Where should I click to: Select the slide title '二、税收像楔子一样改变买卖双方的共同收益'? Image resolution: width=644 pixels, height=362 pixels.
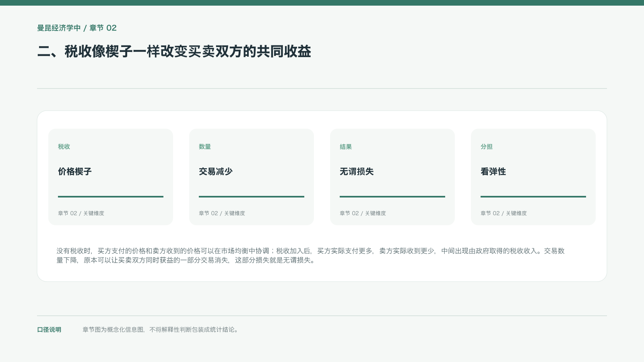(174, 51)
